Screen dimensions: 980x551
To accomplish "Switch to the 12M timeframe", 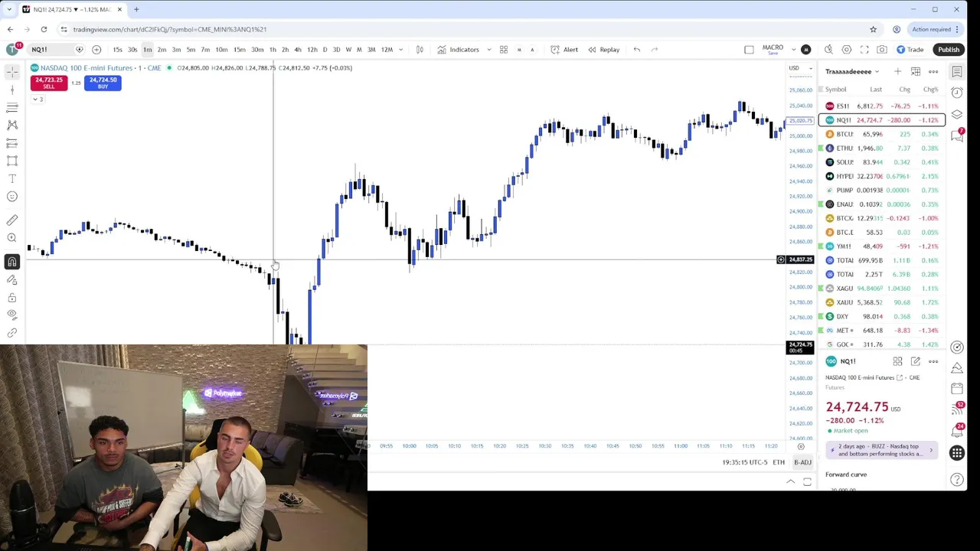I will pyautogui.click(x=387, y=50).
